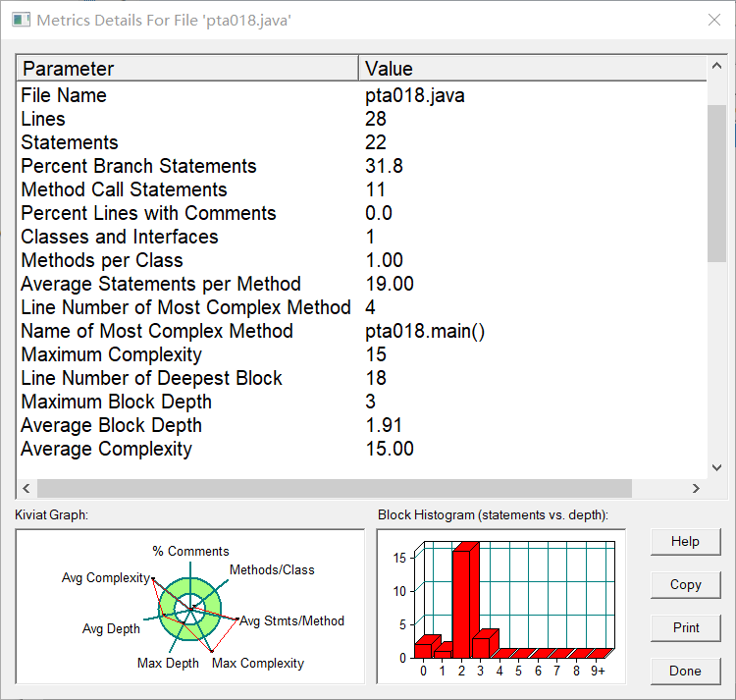Select the Name of Most Complex Method row
736x700 pixels.
362,331
